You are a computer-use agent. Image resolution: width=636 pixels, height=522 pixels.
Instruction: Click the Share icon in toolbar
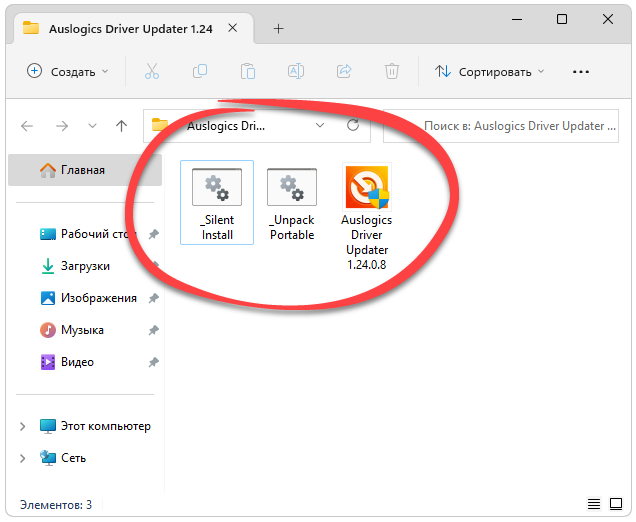[344, 71]
